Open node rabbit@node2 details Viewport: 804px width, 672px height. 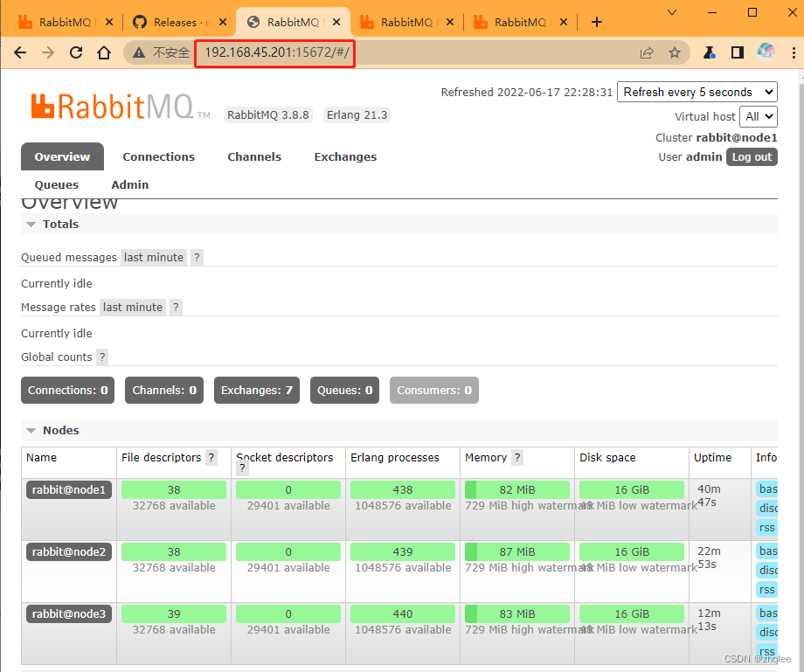click(x=69, y=552)
